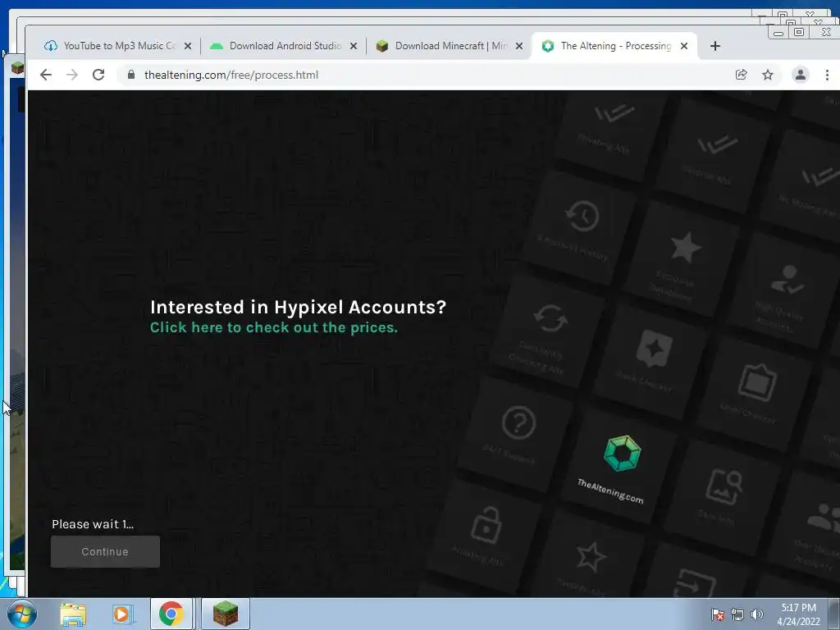Screen dimensions: 840x630
Task: Reload the current page
Action: pyautogui.click(x=98, y=75)
